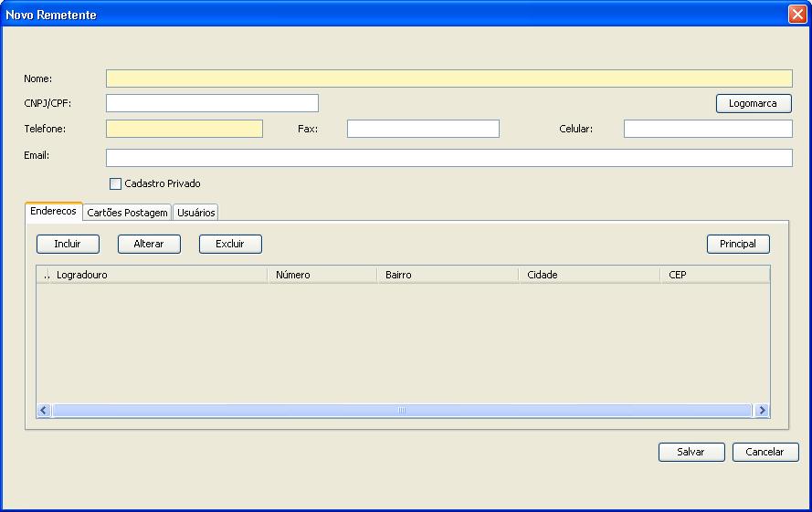This screenshot has height=512, width=812.
Task: Click the Incluir button
Action: click(68, 244)
